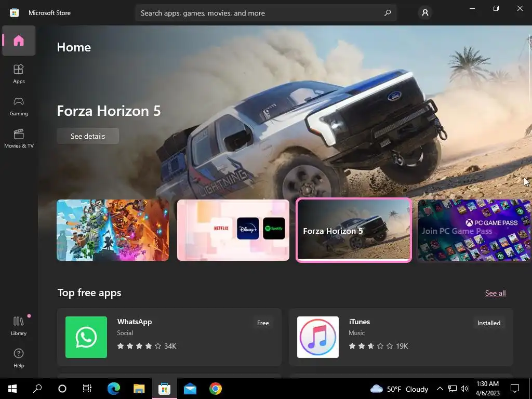532x399 pixels.
Task: Open Task View on the taskbar
Action: coord(87,389)
